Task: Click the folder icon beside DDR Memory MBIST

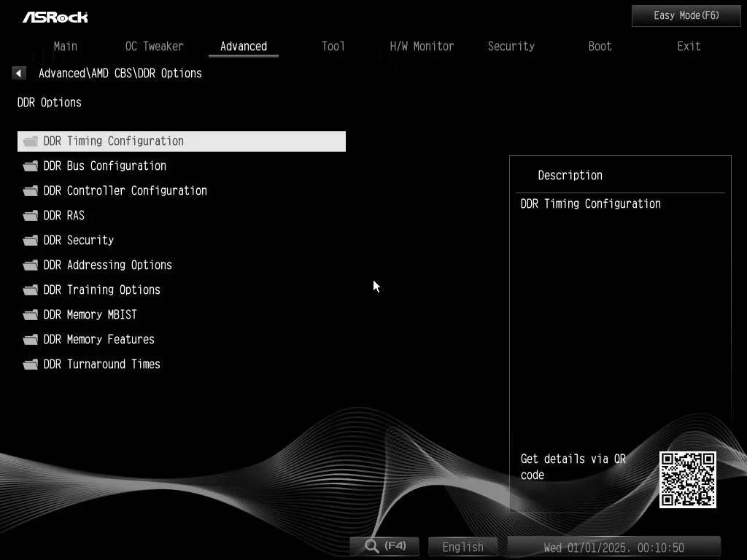Action: tap(31, 315)
